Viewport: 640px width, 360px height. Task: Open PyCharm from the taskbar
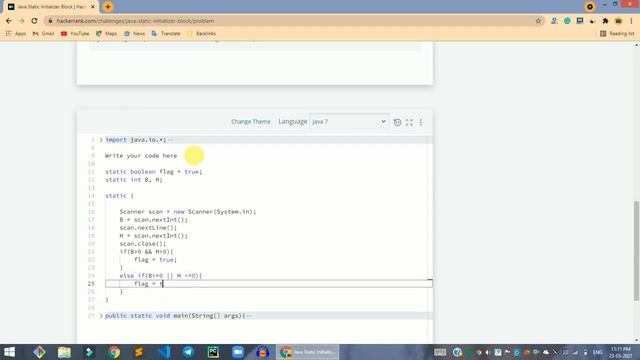pos(213,352)
